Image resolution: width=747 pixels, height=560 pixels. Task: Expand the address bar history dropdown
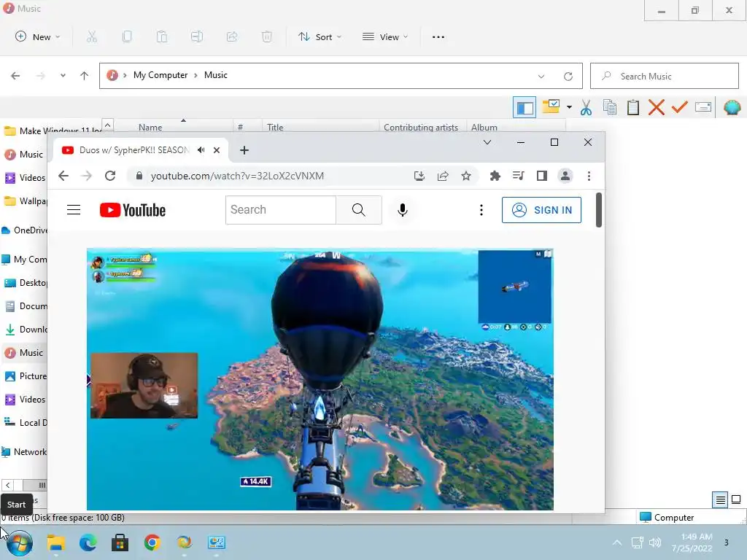(x=541, y=76)
